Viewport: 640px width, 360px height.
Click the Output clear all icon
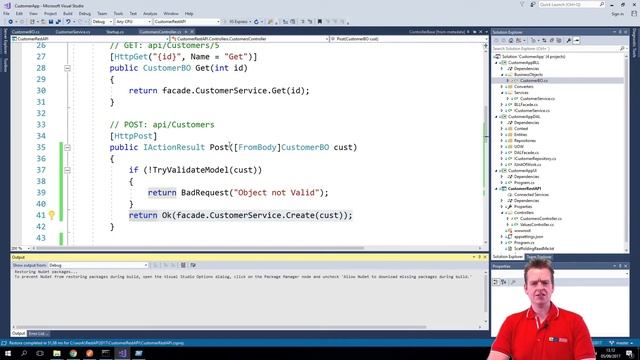183,265
